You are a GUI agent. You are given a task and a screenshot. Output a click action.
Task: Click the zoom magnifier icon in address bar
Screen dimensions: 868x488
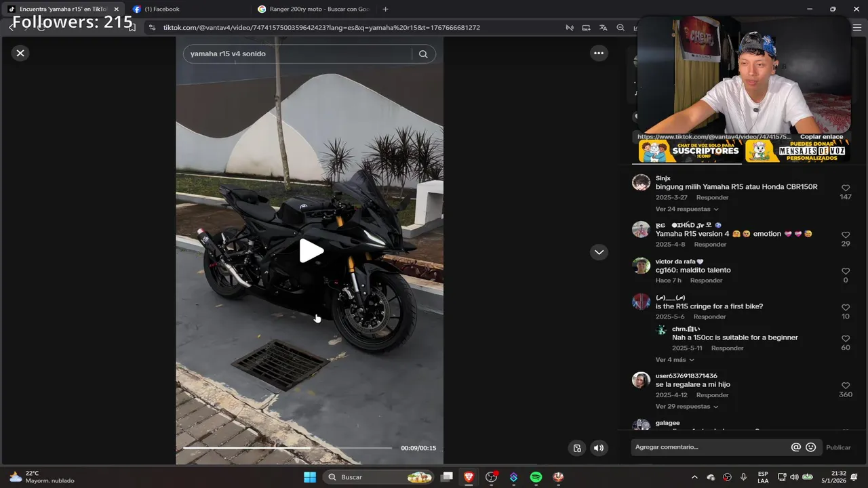[x=620, y=28]
